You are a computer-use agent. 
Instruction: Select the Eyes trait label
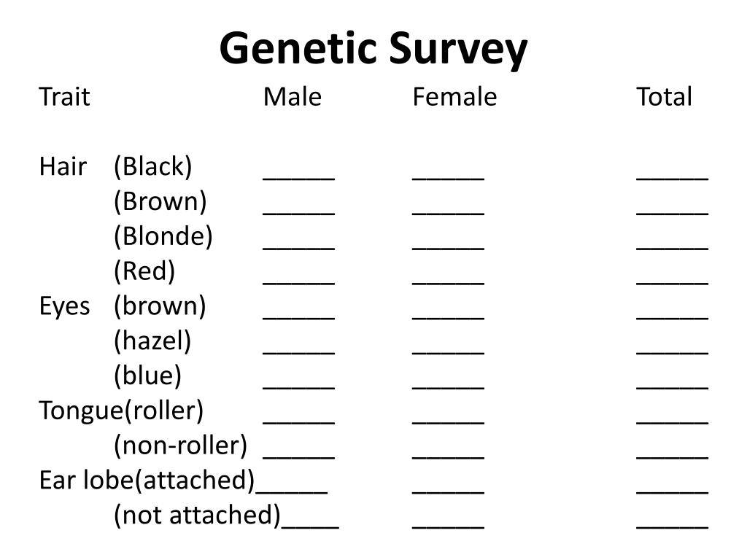coord(64,306)
